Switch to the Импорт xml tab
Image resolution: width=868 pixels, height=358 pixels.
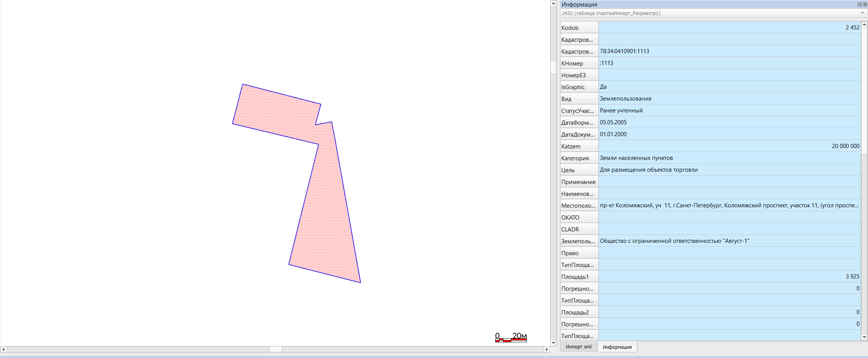pos(579,347)
